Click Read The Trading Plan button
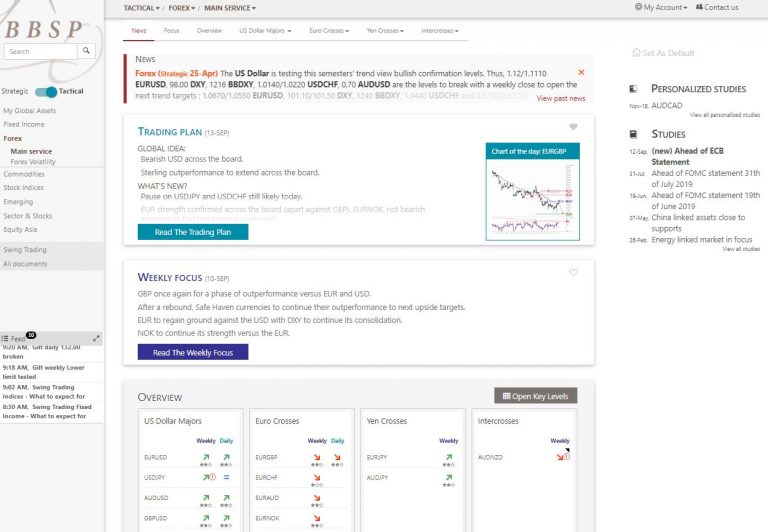Screen dimensions: 768x532 pyautogui.click(x=193, y=232)
